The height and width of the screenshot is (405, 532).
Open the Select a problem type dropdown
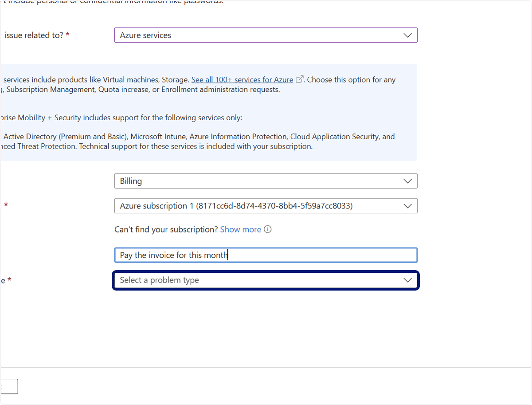266,280
